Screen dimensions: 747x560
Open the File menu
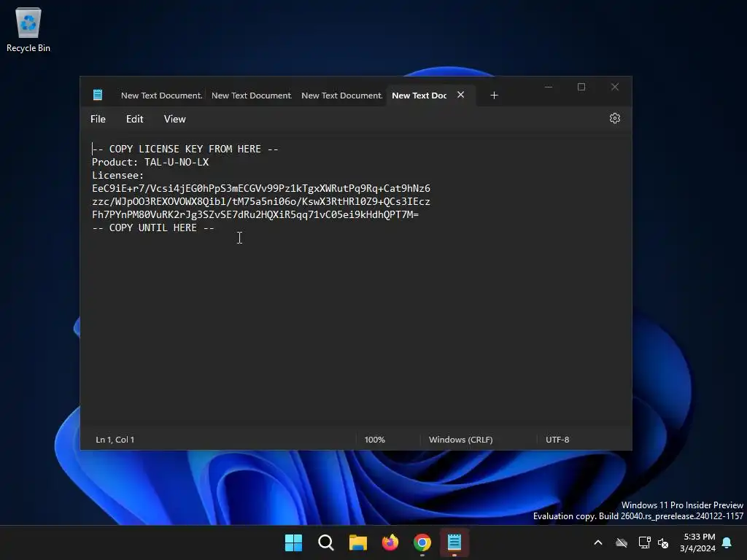click(98, 119)
